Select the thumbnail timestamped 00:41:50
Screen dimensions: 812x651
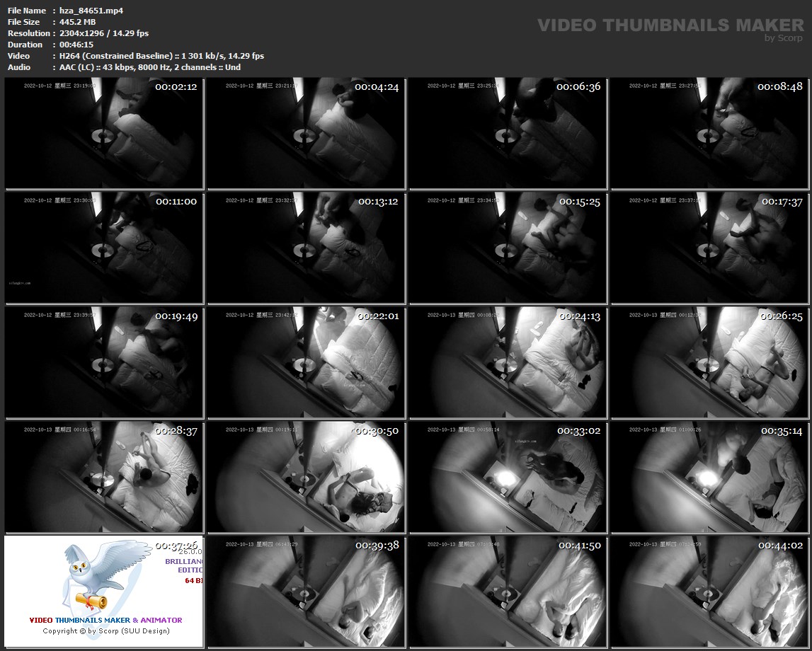click(508, 592)
